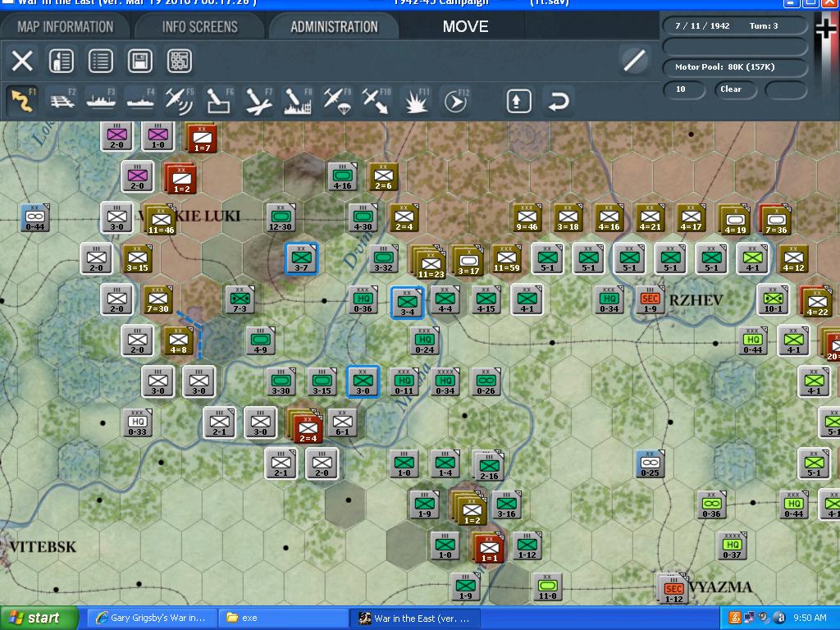Click the RZHEV city label

(x=696, y=300)
